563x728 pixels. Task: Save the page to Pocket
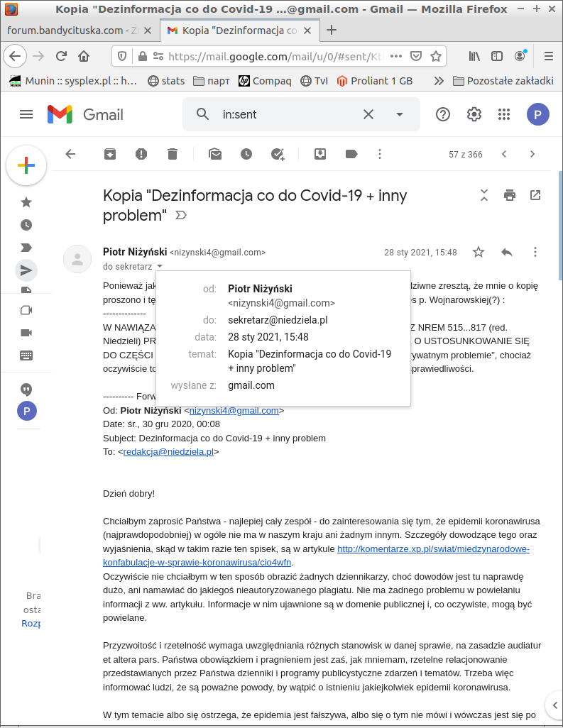416,56
